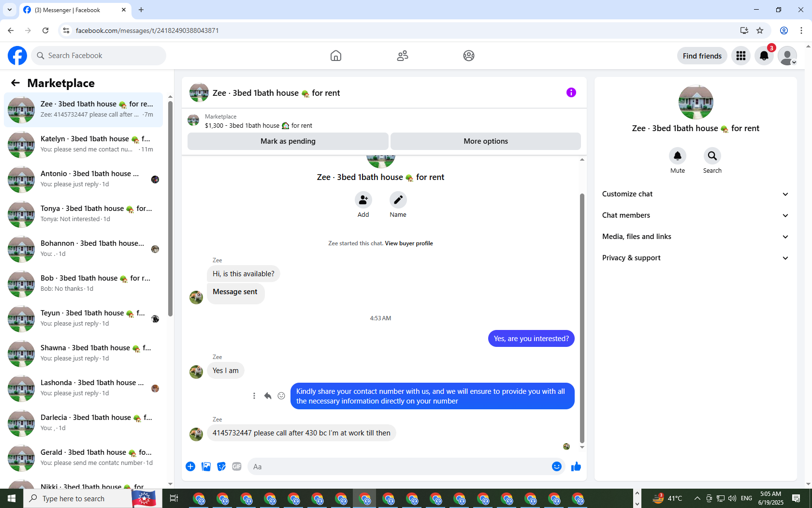Expand Privacy & support section
Viewport: 812px width, 508px height.
pos(696,258)
